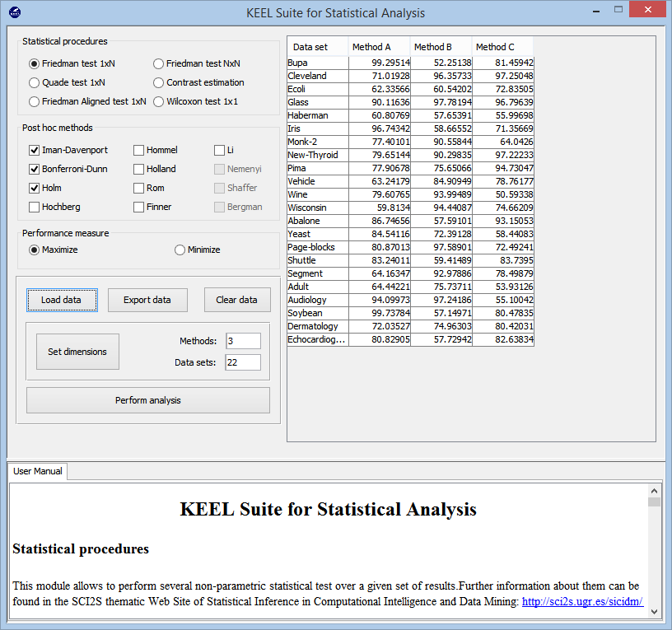The width and height of the screenshot is (672, 630).
Task: Click the Data set column header
Action: (318, 47)
